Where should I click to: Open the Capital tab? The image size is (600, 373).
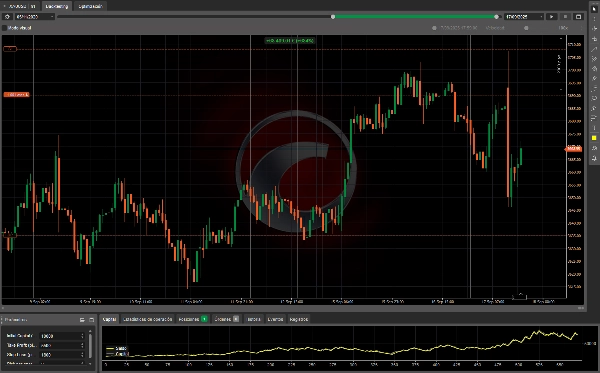(x=109, y=319)
